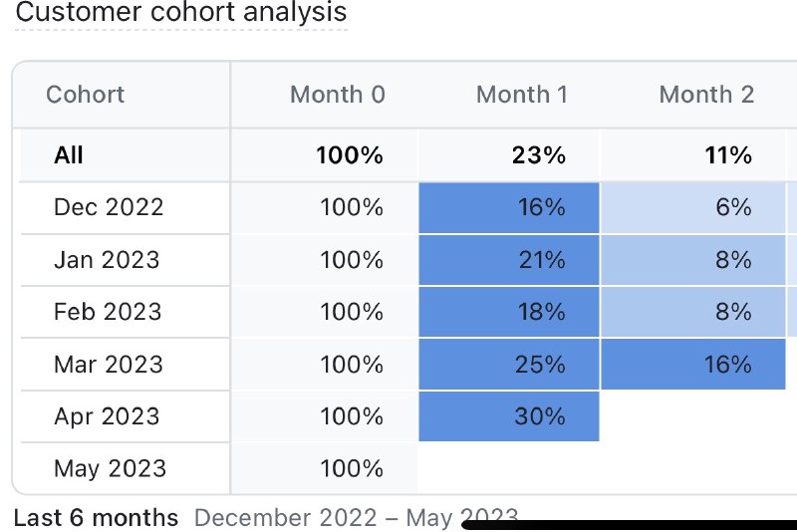Select the Dec 2022 cohort row

pyautogui.click(x=109, y=207)
